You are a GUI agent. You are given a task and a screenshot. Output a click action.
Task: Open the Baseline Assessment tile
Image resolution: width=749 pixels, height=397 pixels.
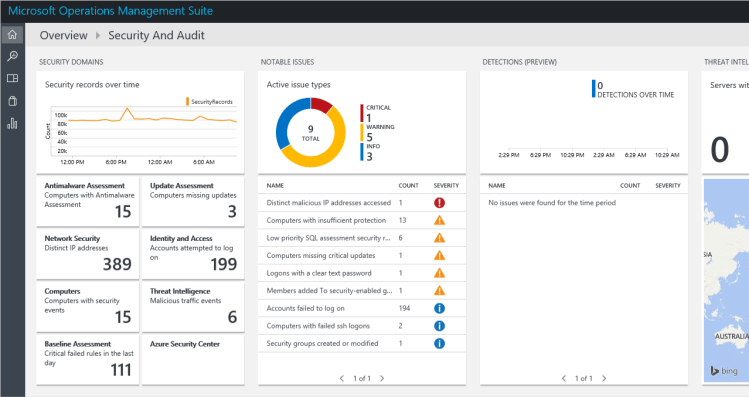pos(88,360)
